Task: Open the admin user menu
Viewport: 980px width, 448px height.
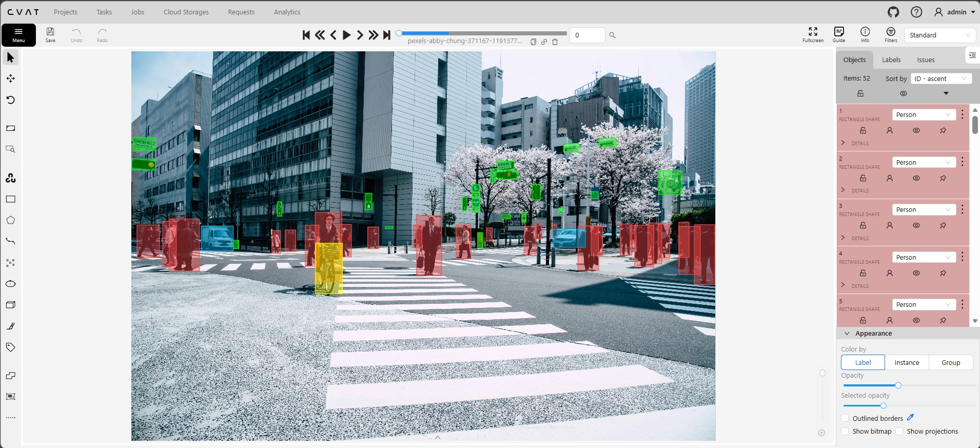Action: pyautogui.click(x=954, y=12)
